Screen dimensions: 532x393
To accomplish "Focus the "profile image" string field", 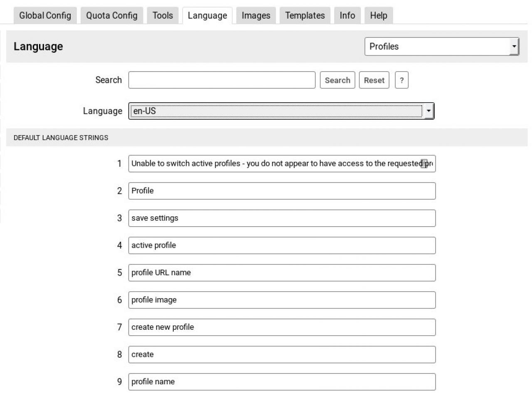I will pyautogui.click(x=282, y=300).
